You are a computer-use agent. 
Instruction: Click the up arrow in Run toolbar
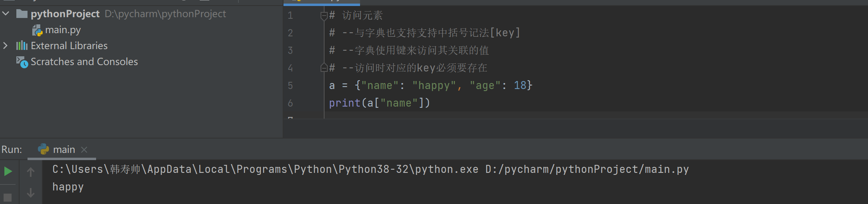(31, 172)
